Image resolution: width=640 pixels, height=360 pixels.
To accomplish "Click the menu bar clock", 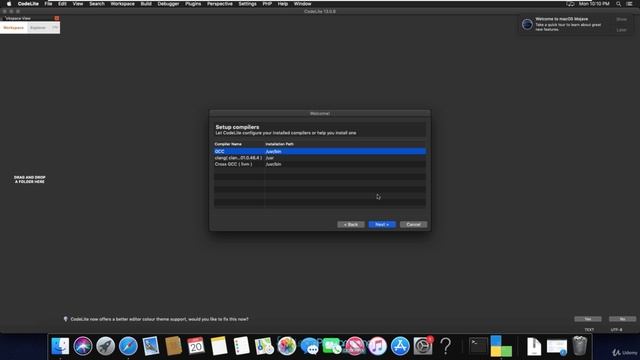I will click(594, 4).
